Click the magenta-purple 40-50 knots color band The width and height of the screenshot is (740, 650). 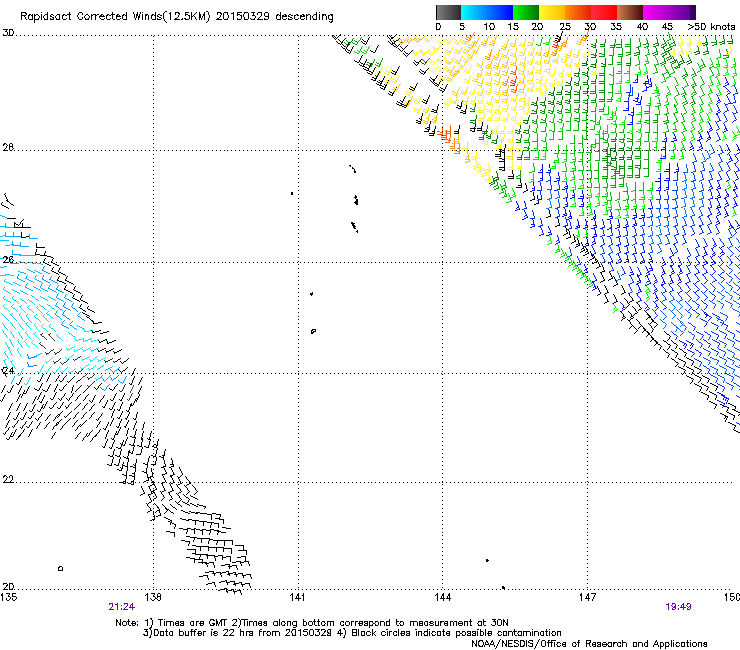pyautogui.click(x=669, y=12)
